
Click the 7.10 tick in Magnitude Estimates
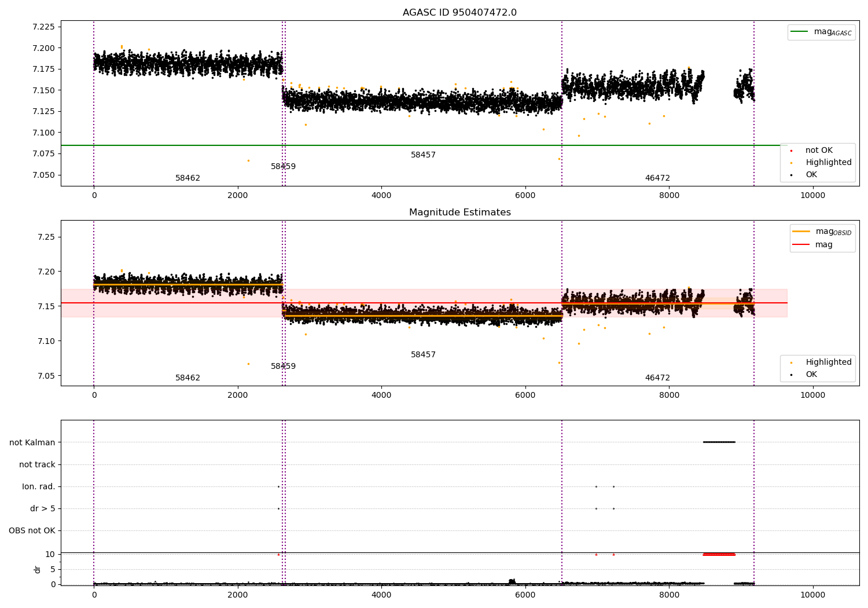coord(46,342)
